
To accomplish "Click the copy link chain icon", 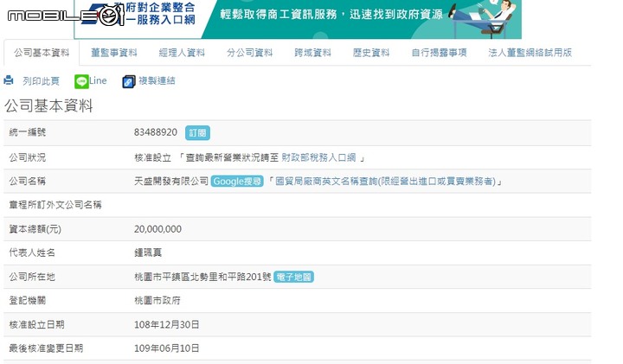I will 129,81.
